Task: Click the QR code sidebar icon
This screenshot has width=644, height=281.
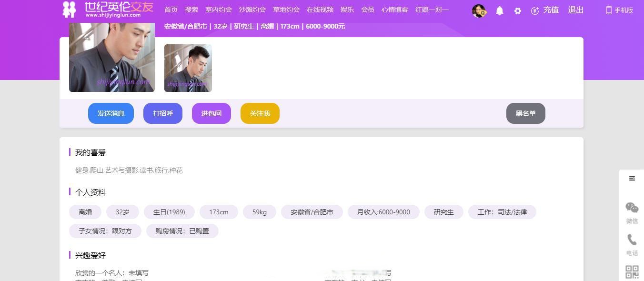Action: 632,272
